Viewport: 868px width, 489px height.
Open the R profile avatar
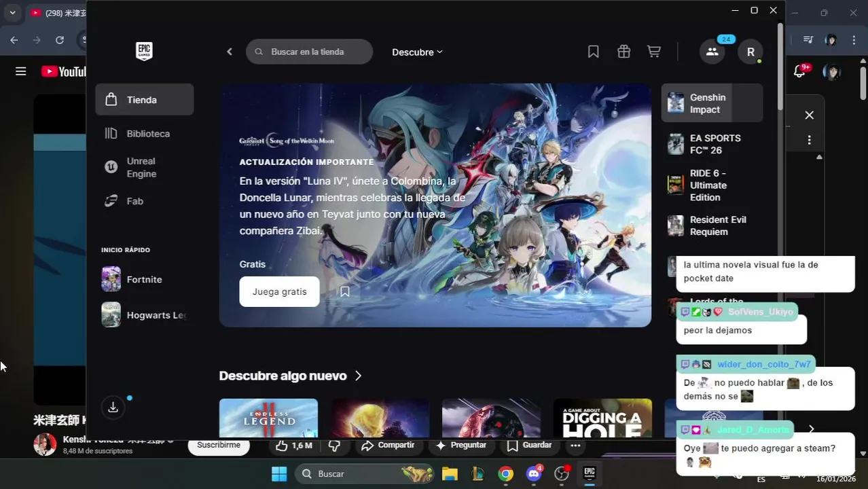751,52
